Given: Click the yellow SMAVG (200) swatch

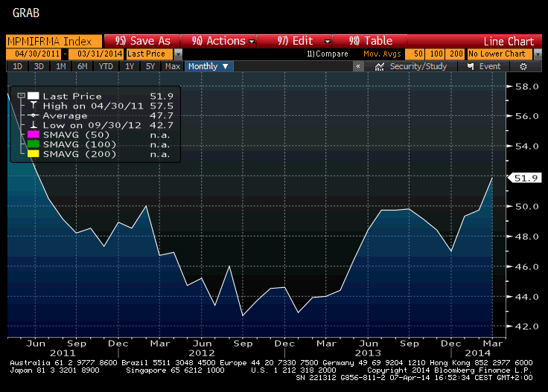Looking at the screenshot, I should coord(34,153).
